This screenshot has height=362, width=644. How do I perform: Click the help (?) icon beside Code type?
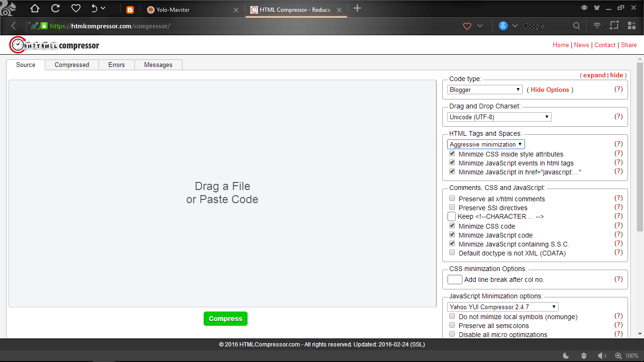tap(619, 89)
